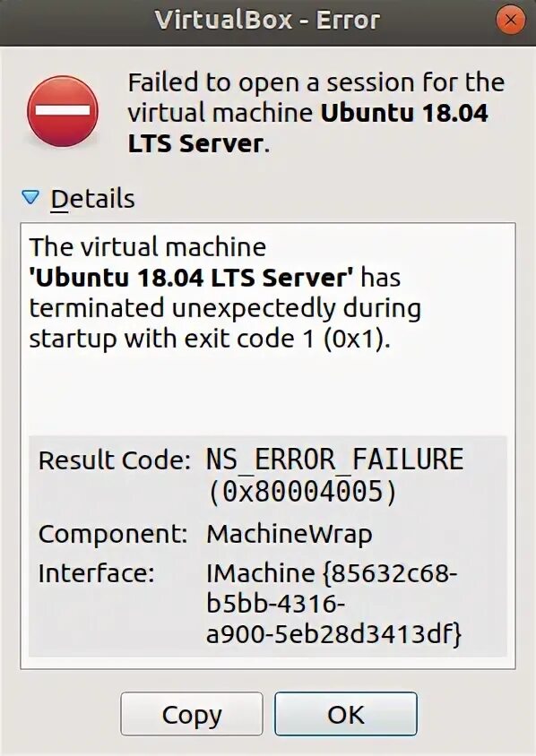Image resolution: width=536 pixels, height=756 pixels.
Task: Click the Details label text
Action: pyautogui.click(x=92, y=199)
